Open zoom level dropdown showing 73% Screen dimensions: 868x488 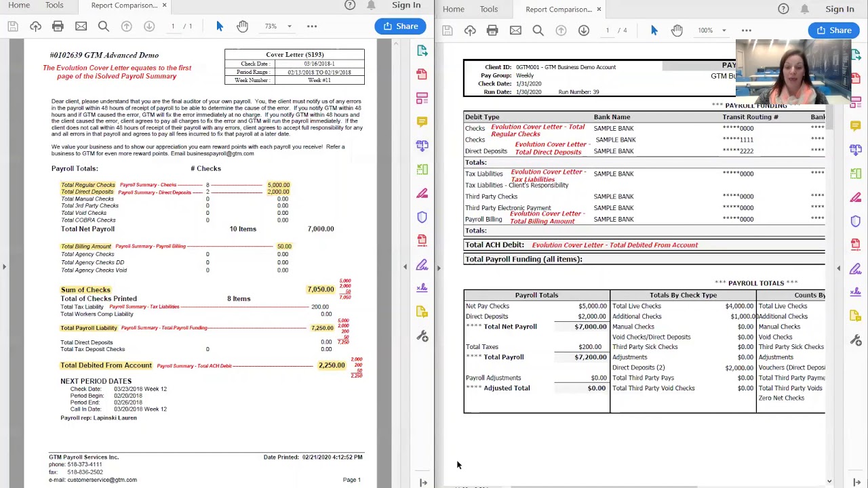[278, 26]
